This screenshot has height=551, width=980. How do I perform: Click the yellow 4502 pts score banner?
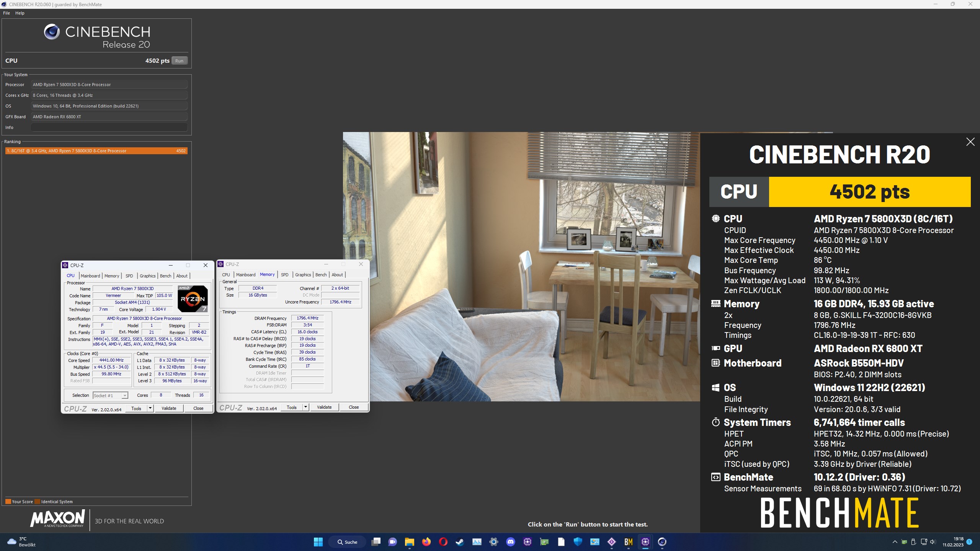tap(869, 192)
